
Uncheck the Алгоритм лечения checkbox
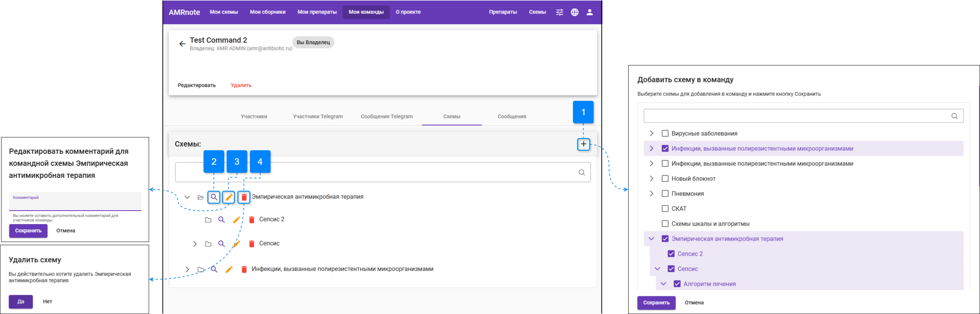click(677, 284)
